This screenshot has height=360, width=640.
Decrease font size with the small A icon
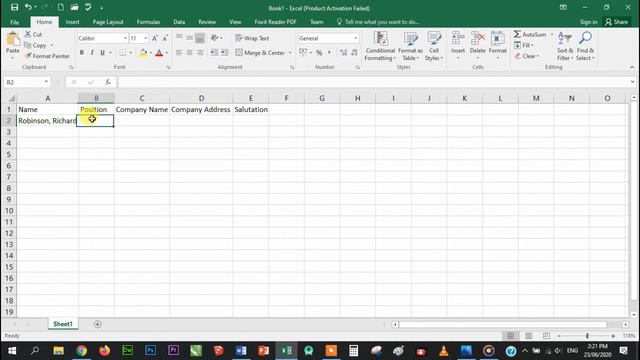point(165,38)
